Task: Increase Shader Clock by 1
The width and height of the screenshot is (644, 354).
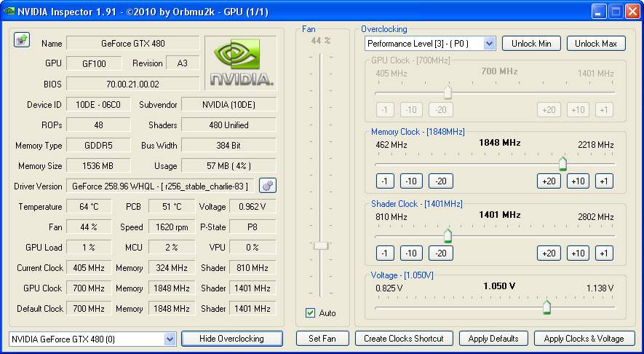Action: [x=604, y=253]
